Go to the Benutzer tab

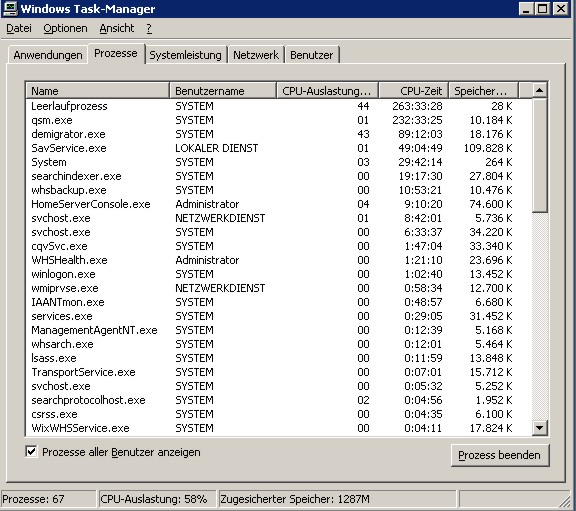pos(312,55)
